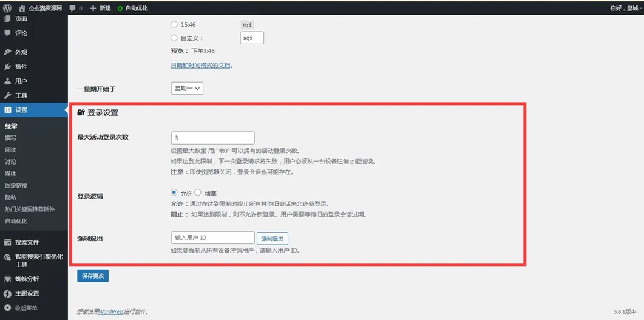This screenshot has height=320, width=644.
Task: Open the 自动优化 settings submenu item
Action: click(16, 222)
